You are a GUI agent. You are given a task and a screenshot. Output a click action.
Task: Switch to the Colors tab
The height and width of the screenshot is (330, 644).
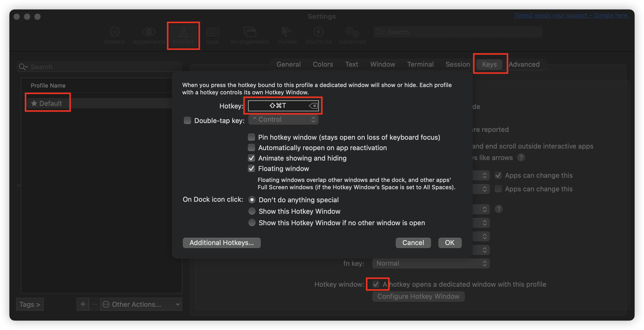323,64
